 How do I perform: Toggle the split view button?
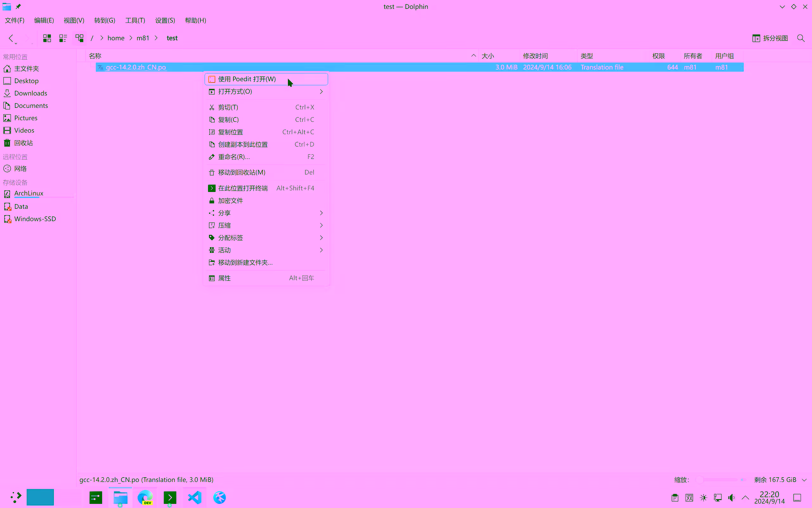[770, 38]
